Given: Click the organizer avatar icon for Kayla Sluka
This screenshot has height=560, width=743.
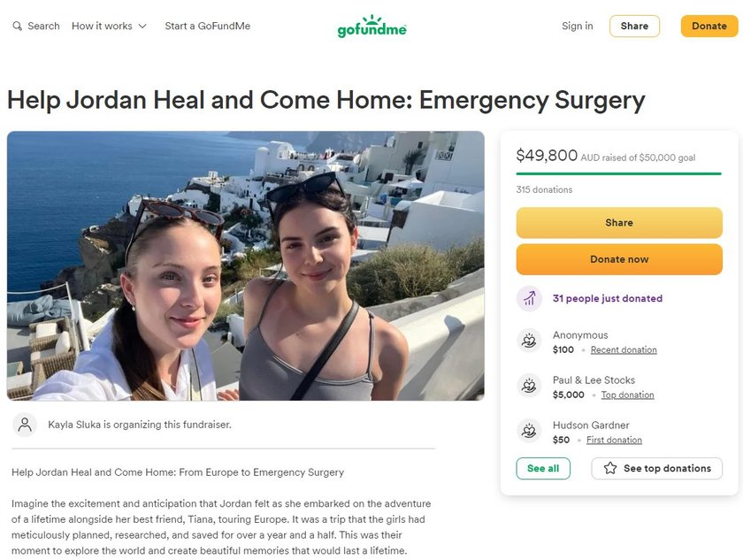Looking at the screenshot, I should 25,425.
